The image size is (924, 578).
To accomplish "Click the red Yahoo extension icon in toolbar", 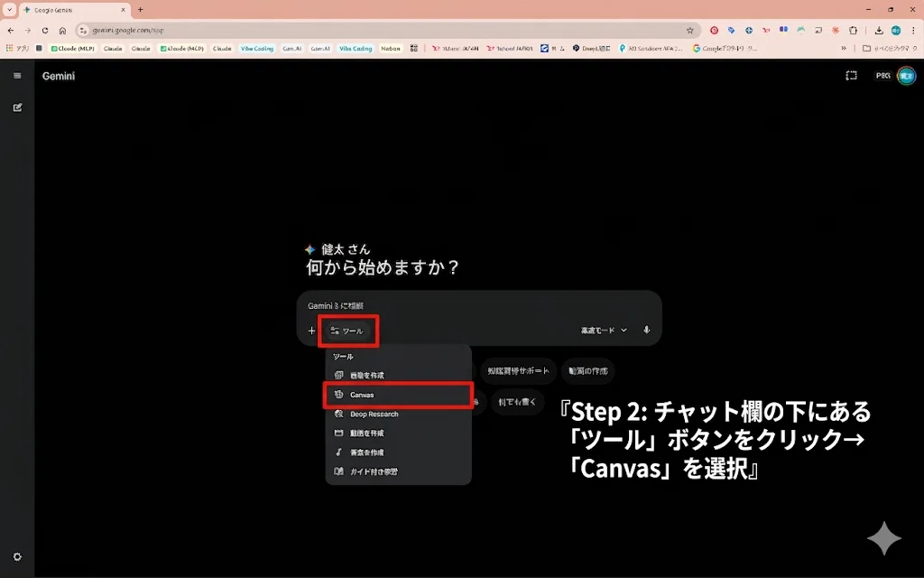I will tap(766, 30).
